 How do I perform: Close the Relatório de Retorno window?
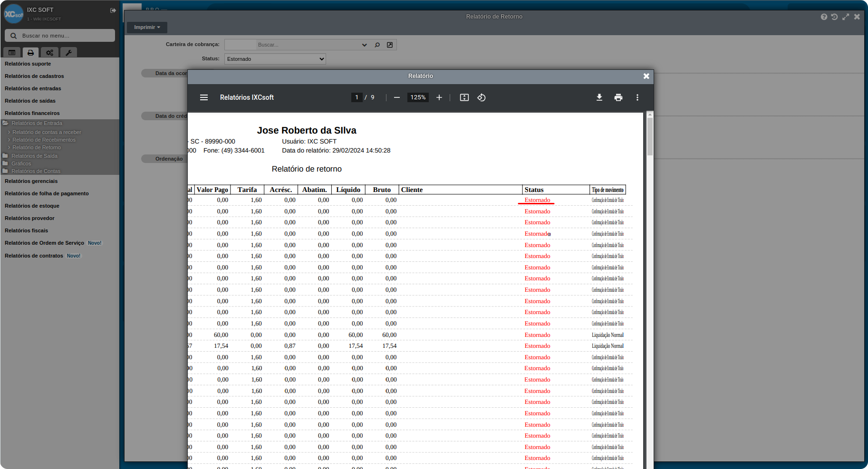pyautogui.click(x=857, y=17)
